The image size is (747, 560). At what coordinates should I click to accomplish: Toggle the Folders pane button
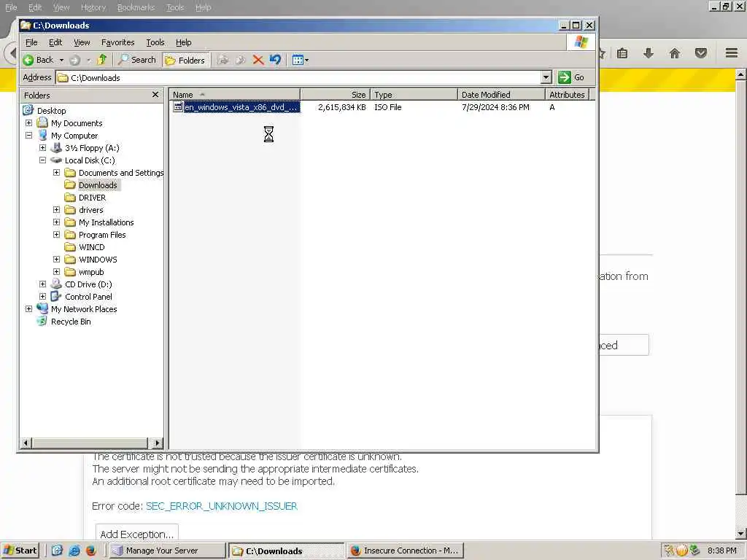click(x=185, y=60)
